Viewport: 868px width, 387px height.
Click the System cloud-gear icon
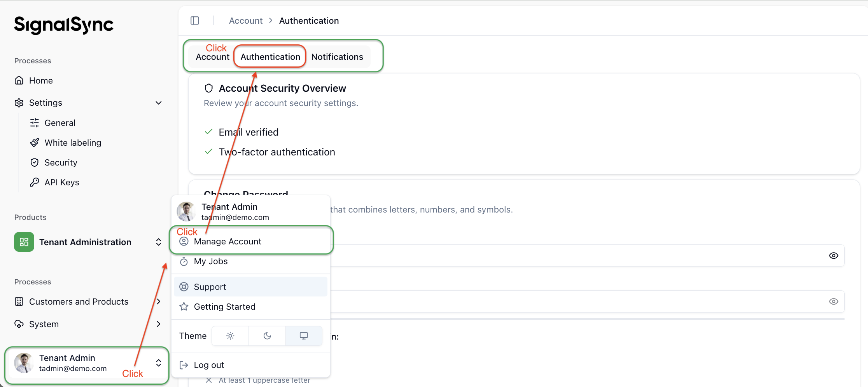(x=19, y=324)
